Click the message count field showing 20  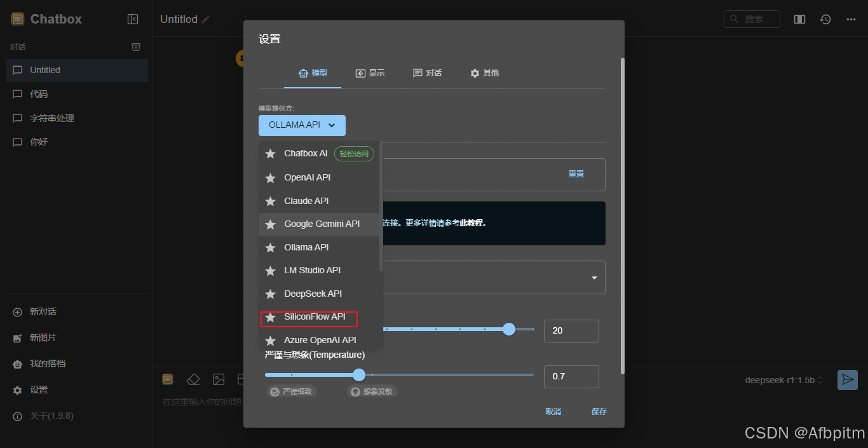pyautogui.click(x=571, y=331)
